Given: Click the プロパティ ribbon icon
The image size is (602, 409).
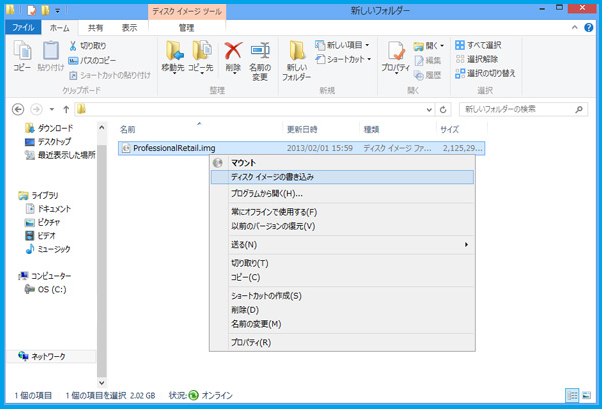Looking at the screenshot, I should coord(395,51).
